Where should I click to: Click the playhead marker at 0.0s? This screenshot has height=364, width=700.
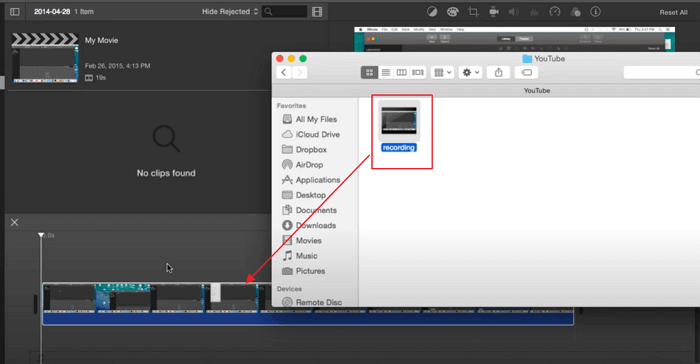click(x=41, y=235)
